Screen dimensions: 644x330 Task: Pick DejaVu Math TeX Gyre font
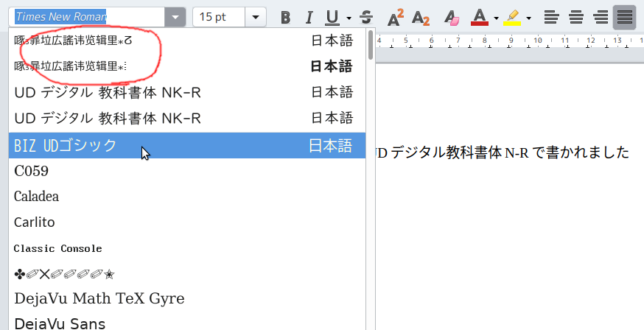tap(99, 298)
